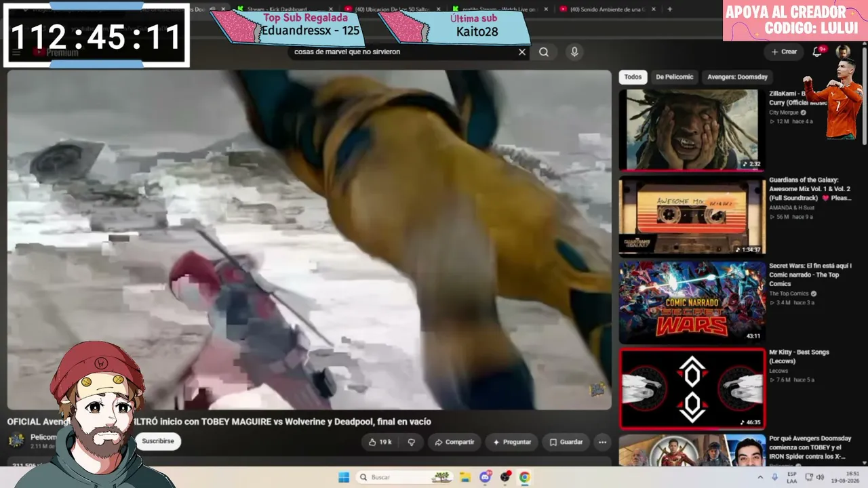This screenshot has width=868, height=488.
Task: Click the taskbar microphone indicator
Action: (x=774, y=476)
